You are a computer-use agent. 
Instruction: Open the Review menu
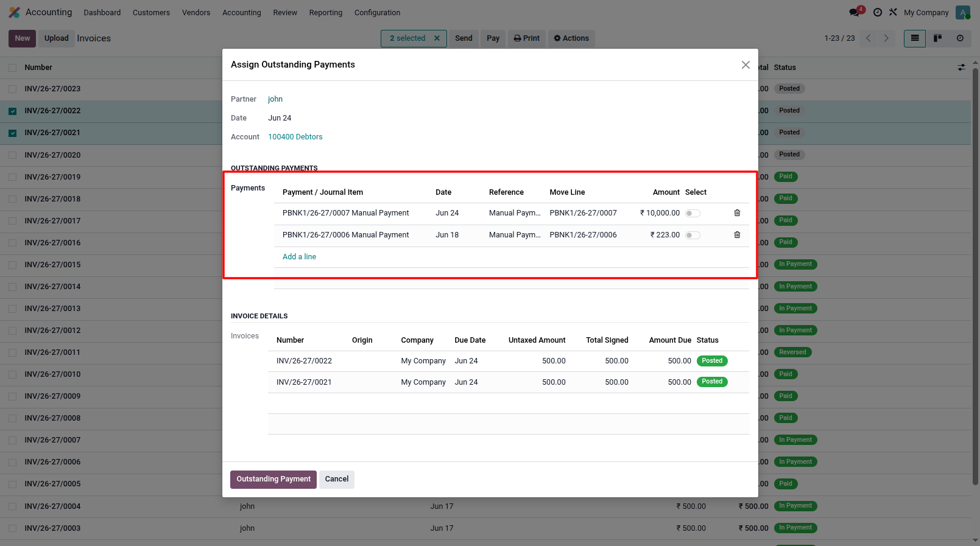click(x=285, y=12)
